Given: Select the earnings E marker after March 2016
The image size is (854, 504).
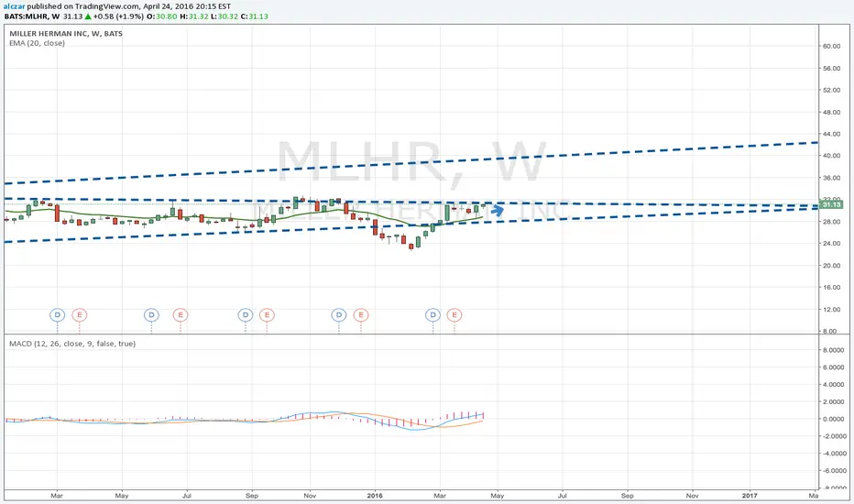Looking at the screenshot, I should 454,315.
